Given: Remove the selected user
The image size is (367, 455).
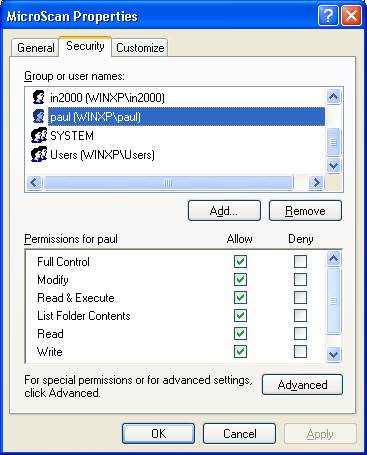Looking at the screenshot, I should coord(305,211).
